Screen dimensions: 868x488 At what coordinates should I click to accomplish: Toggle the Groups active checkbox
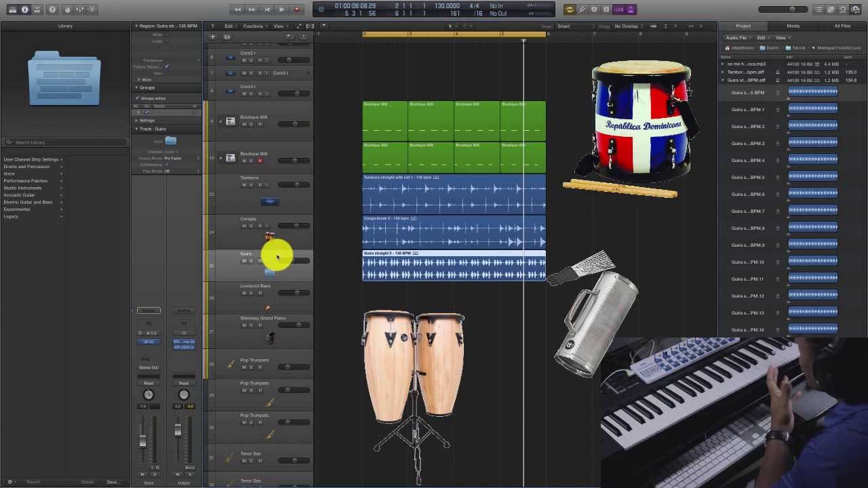click(x=138, y=98)
